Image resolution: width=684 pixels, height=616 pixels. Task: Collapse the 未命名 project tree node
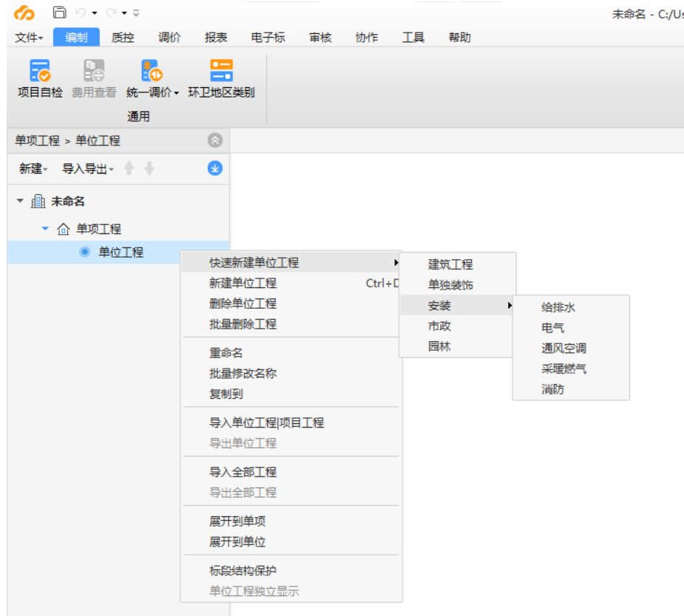click(20, 201)
